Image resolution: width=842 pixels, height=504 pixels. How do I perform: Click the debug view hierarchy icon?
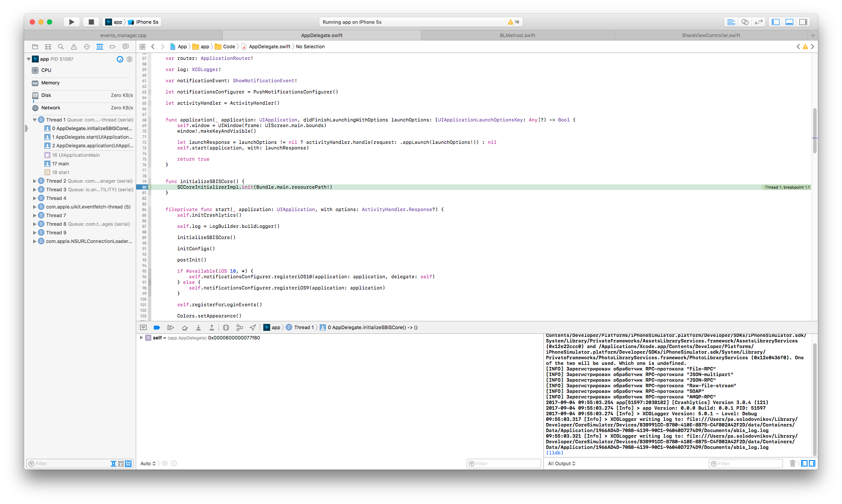226,327
